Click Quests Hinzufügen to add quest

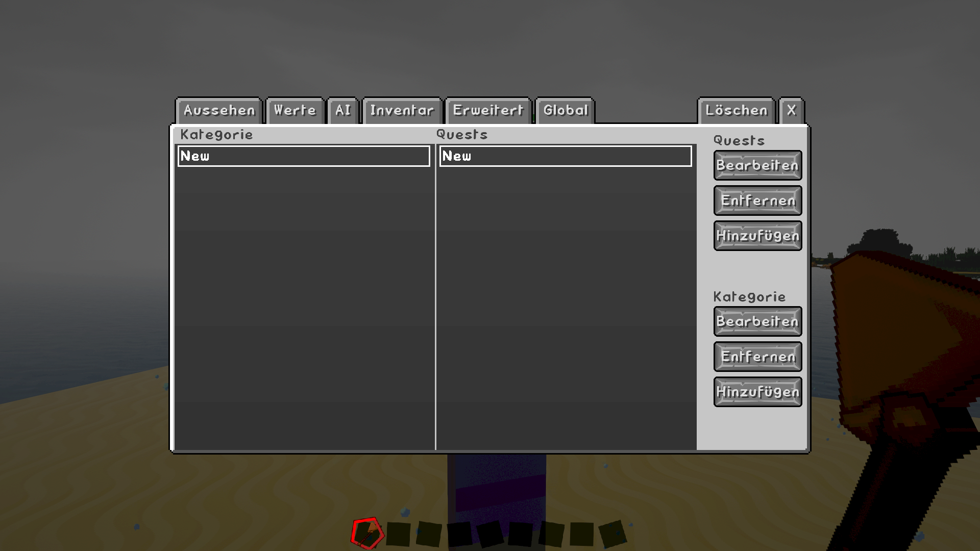(756, 236)
